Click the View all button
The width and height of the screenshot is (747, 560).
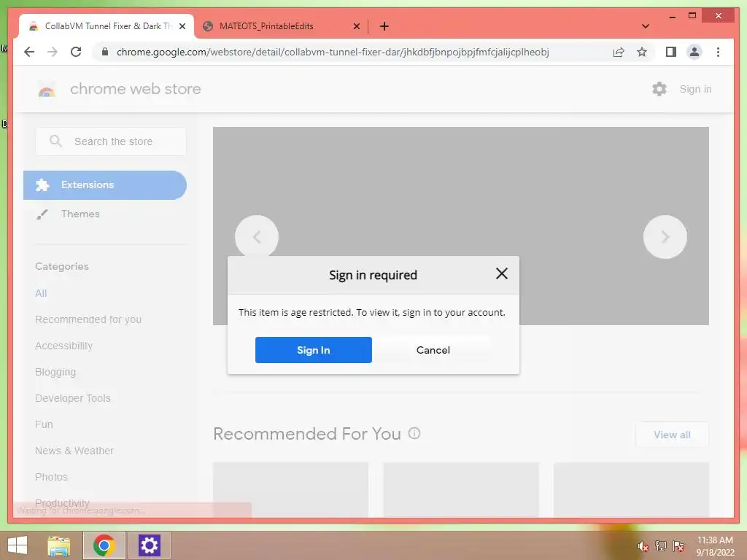click(672, 435)
